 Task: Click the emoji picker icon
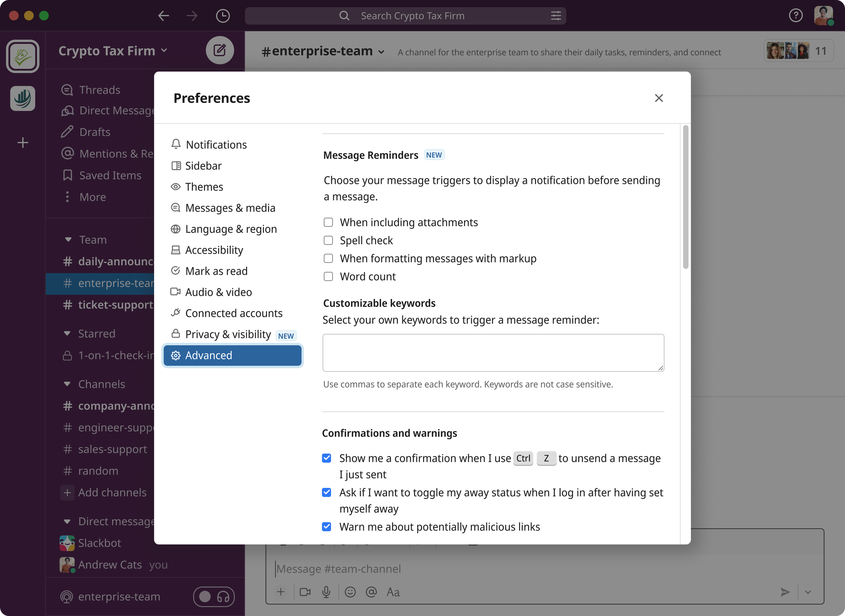350,592
